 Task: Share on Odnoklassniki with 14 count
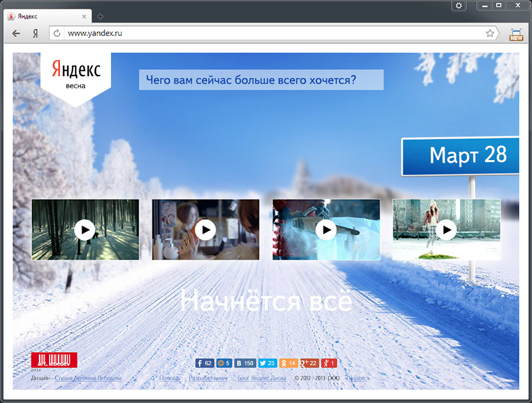point(288,363)
